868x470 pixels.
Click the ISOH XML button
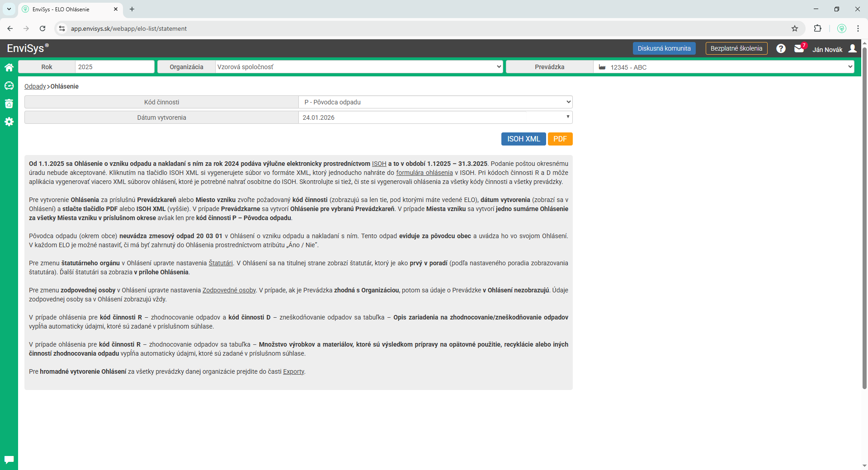[x=524, y=139]
